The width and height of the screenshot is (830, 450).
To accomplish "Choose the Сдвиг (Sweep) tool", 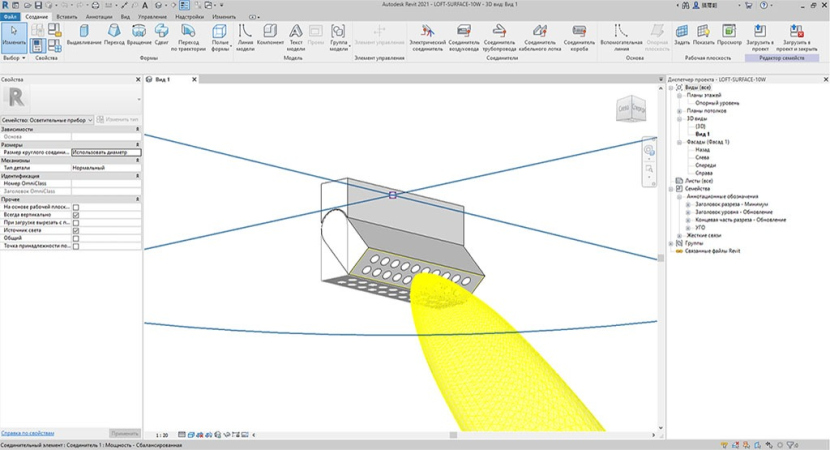I will 161,37.
